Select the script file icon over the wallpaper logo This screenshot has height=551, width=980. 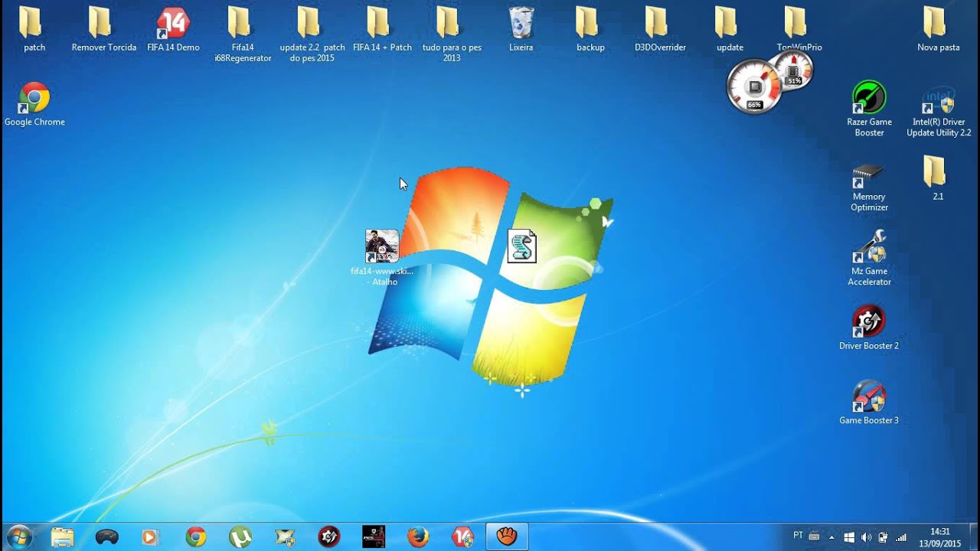point(521,246)
